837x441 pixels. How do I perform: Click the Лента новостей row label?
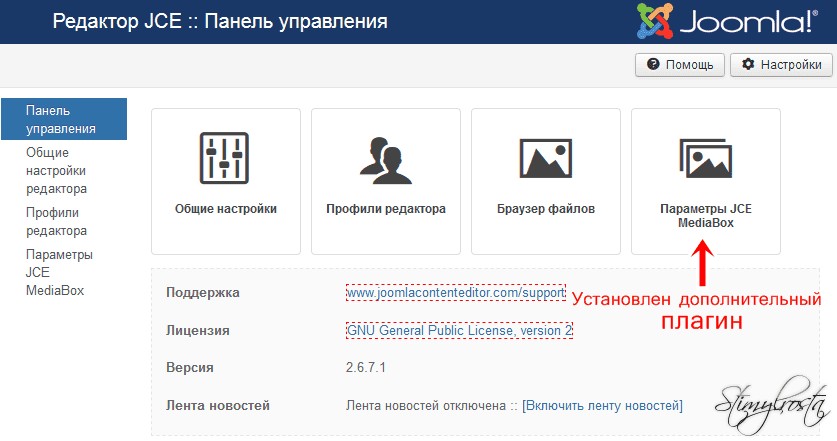pos(218,405)
